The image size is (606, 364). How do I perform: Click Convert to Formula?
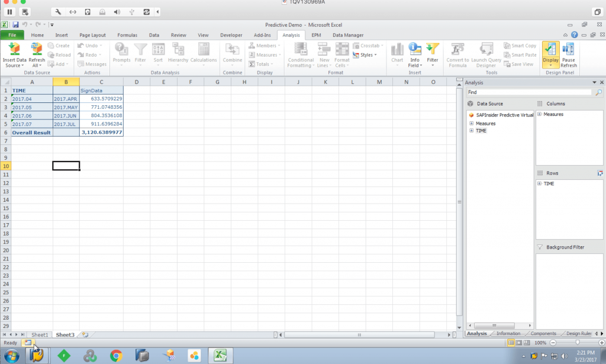pyautogui.click(x=457, y=55)
